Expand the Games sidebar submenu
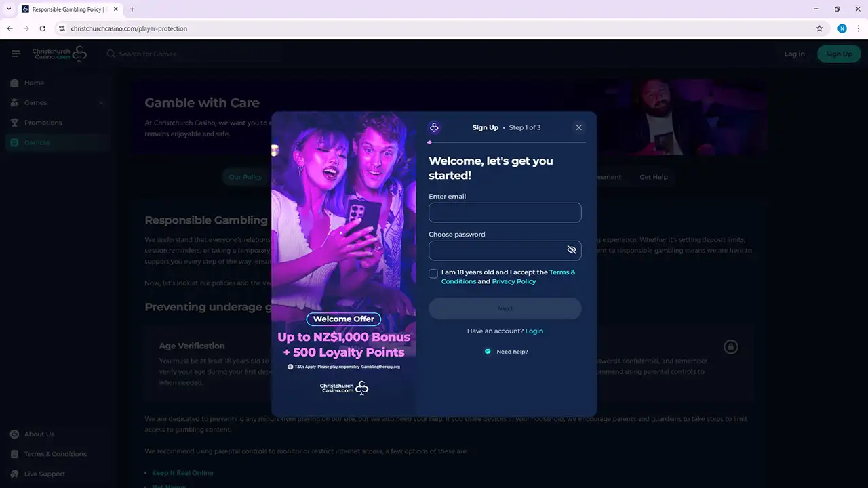The image size is (868, 488). click(x=101, y=103)
